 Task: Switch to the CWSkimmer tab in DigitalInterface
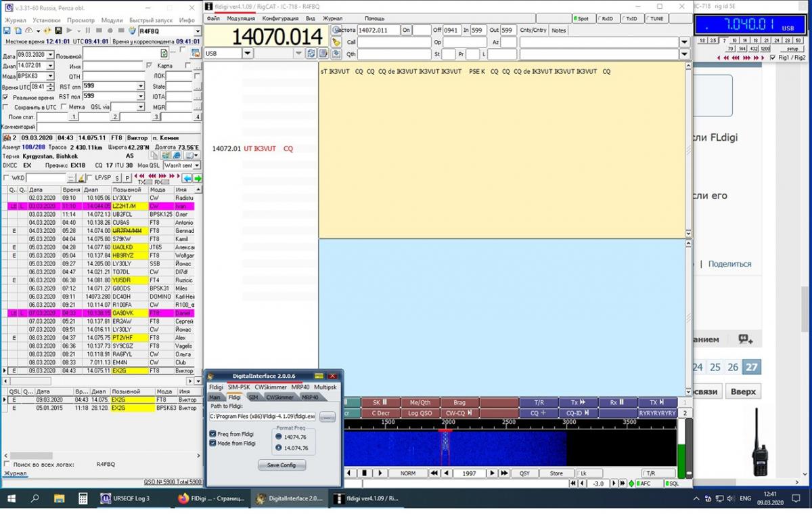(x=279, y=398)
